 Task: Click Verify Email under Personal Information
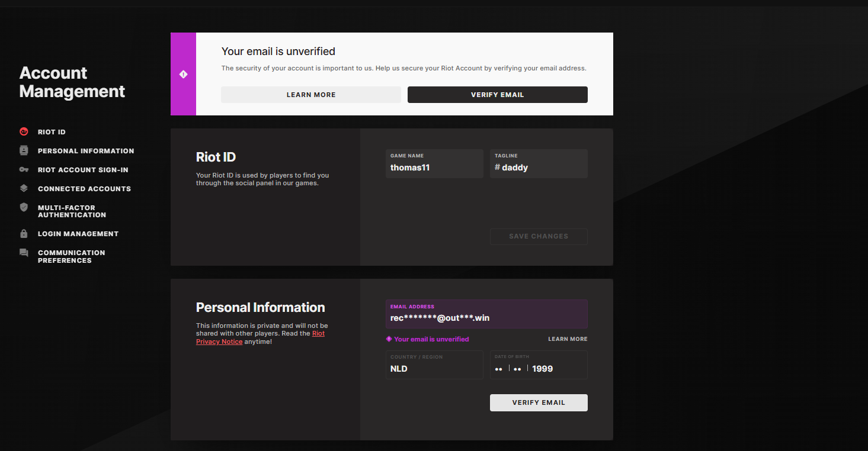pos(539,402)
